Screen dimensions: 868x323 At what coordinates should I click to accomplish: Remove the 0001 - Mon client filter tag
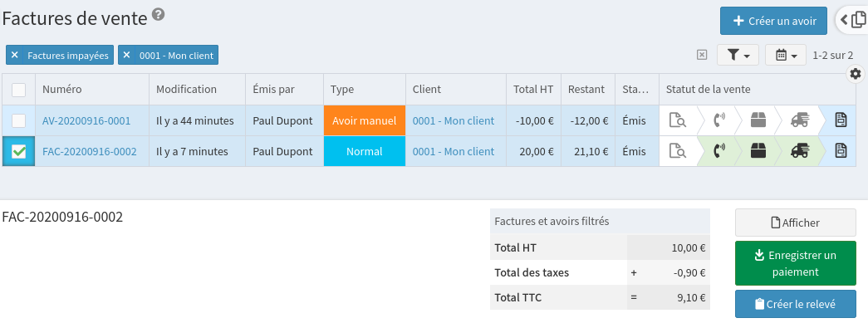tap(127, 56)
